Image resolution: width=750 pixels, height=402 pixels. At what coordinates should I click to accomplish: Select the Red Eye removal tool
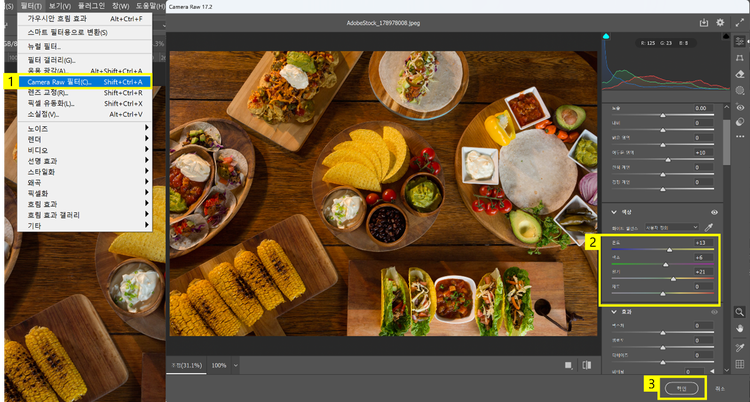point(739,107)
